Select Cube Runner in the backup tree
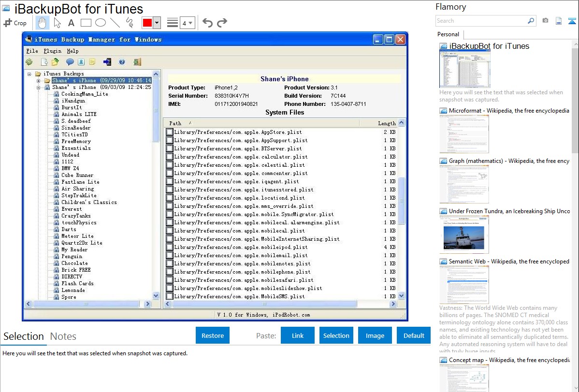Screen dimensions: 579x392 point(77,175)
